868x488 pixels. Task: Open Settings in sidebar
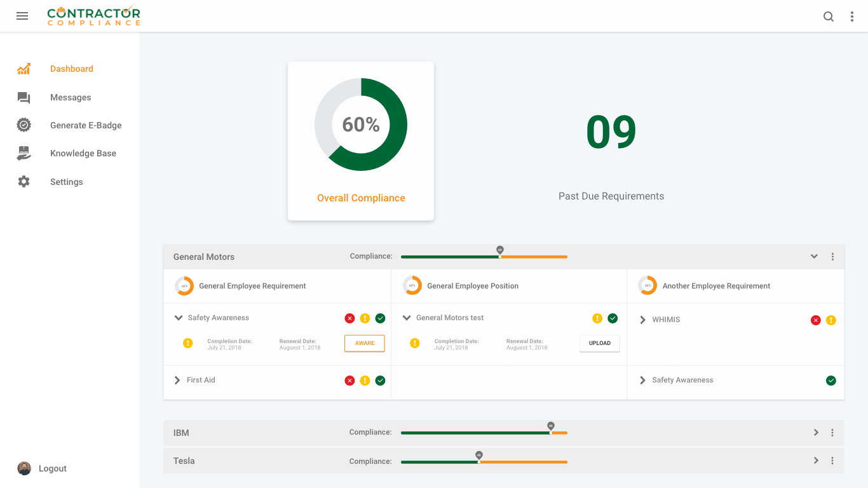(67, 182)
